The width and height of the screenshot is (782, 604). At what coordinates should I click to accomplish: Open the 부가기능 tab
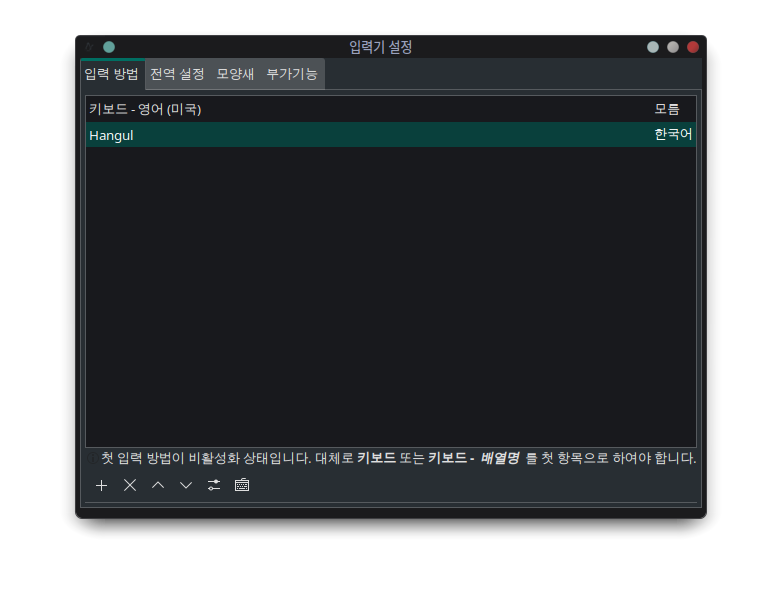tap(292, 74)
